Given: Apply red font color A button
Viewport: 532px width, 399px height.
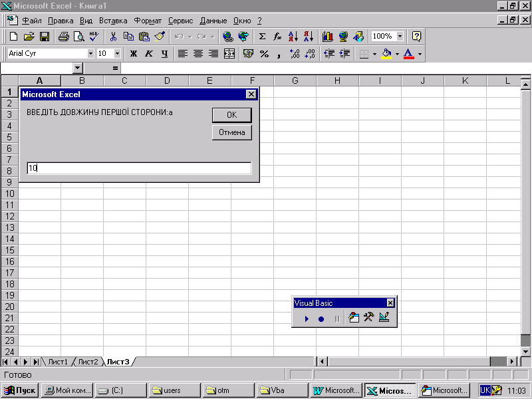Looking at the screenshot, I should (x=409, y=54).
